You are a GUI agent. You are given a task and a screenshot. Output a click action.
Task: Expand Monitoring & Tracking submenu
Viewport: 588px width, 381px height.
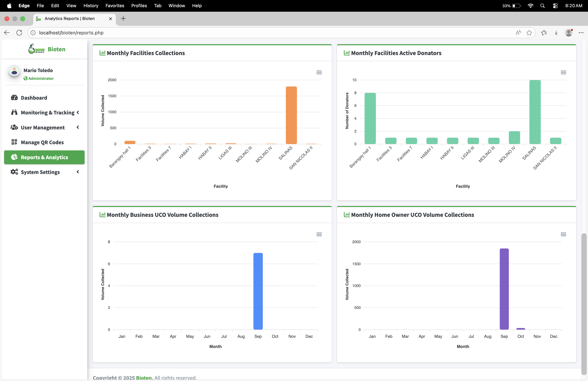[x=78, y=113]
